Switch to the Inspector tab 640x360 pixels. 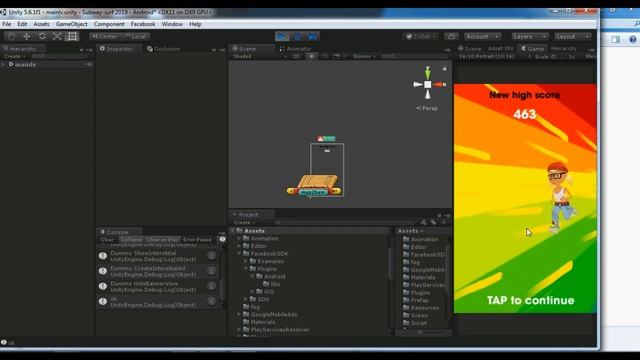click(119, 49)
